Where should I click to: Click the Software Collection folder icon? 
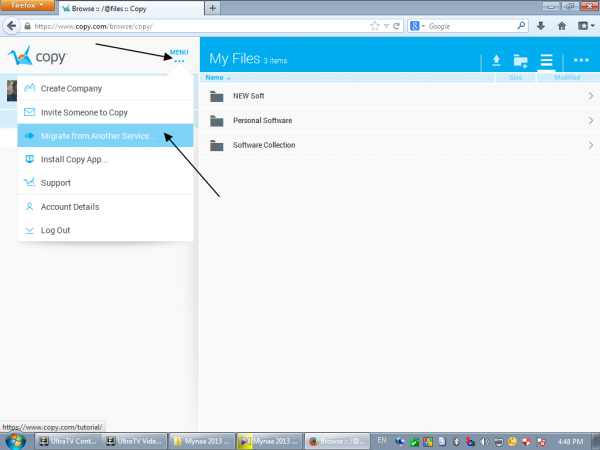coord(217,145)
